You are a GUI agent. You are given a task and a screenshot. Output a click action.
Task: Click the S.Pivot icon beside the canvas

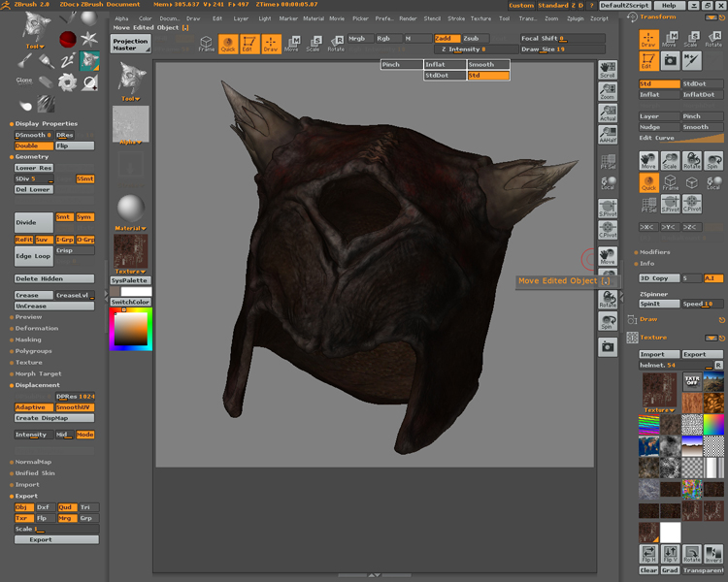(x=608, y=210)
